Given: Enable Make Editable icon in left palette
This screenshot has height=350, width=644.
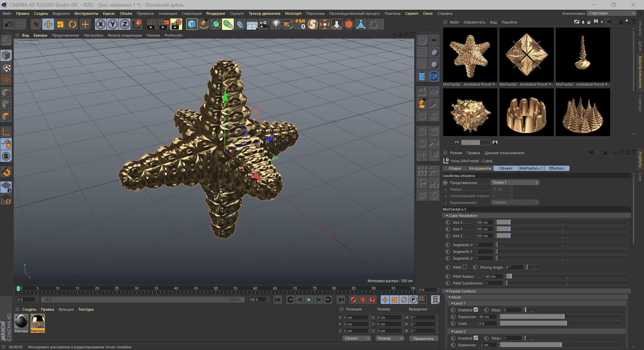Looking at the screenshot, I should tap(6, 40).
